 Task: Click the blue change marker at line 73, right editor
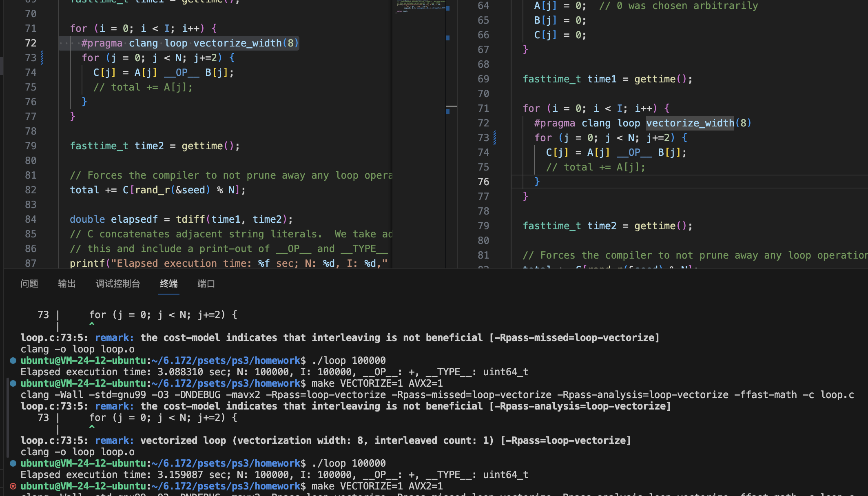[495, 138]
